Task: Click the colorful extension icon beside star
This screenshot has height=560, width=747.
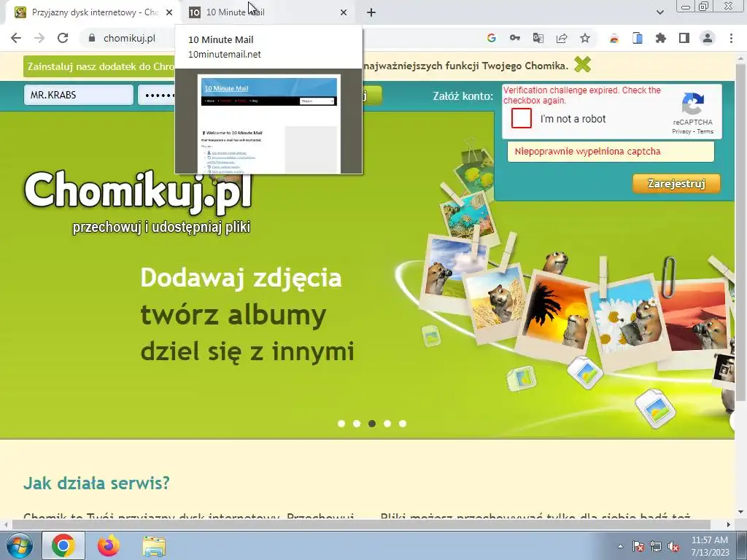Action: click(x=614, y=38)
